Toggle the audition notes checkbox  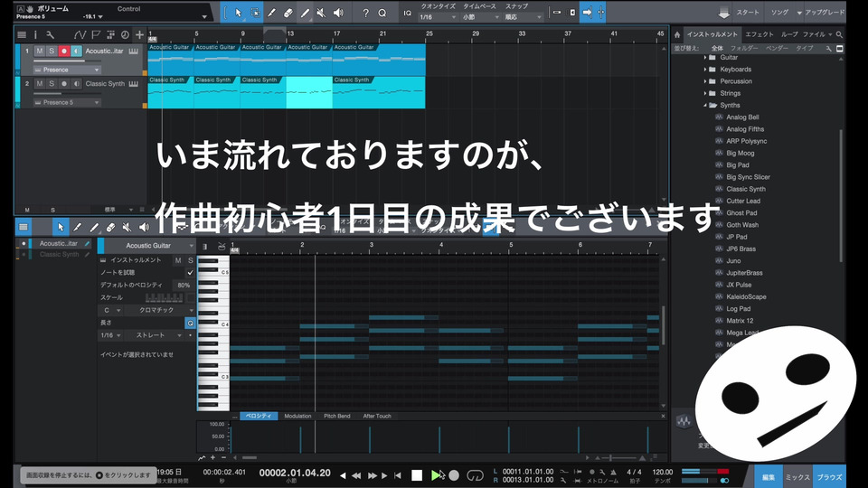(x=190, y=273)
